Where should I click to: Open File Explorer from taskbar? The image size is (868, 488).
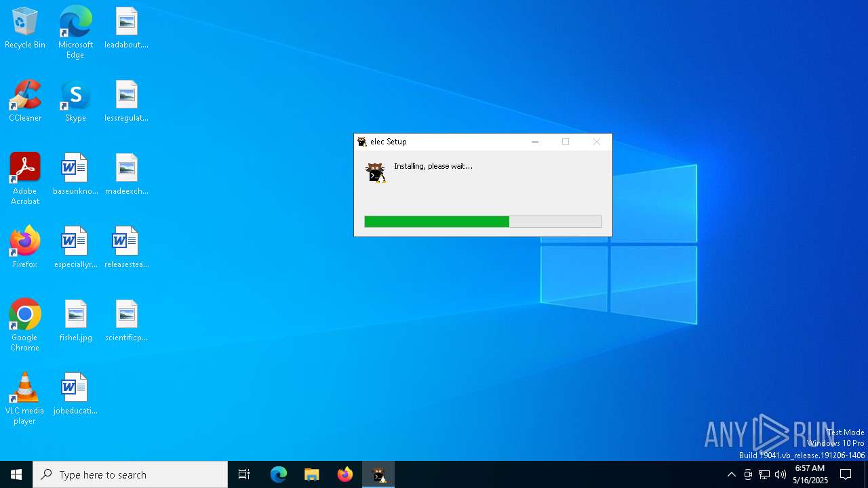[311, 474]
